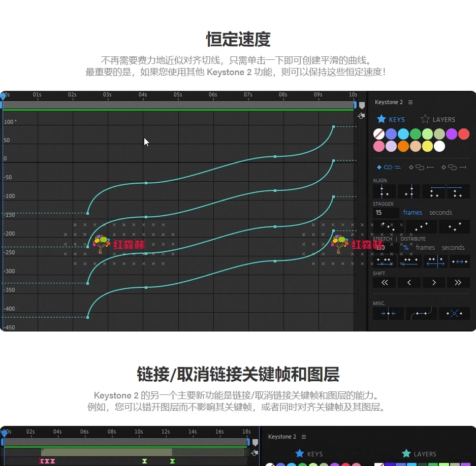Switch to KEYS tab in graph editor's Keystone panel
Viewport: 476px width, 466px height.
tap(391, 119)
